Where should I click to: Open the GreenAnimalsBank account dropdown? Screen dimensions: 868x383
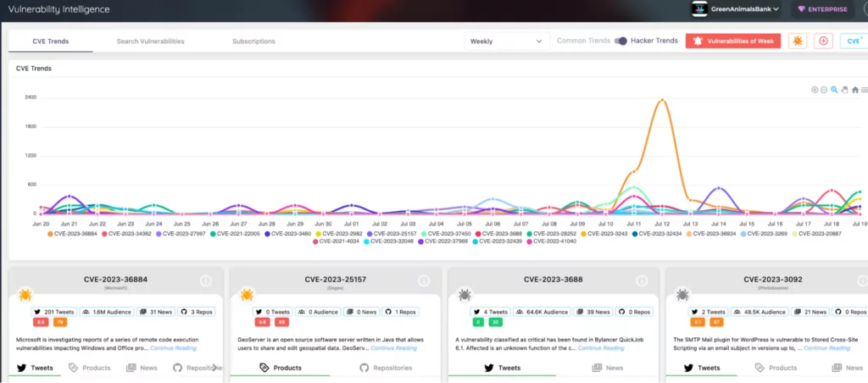click(x=736, y=8)
